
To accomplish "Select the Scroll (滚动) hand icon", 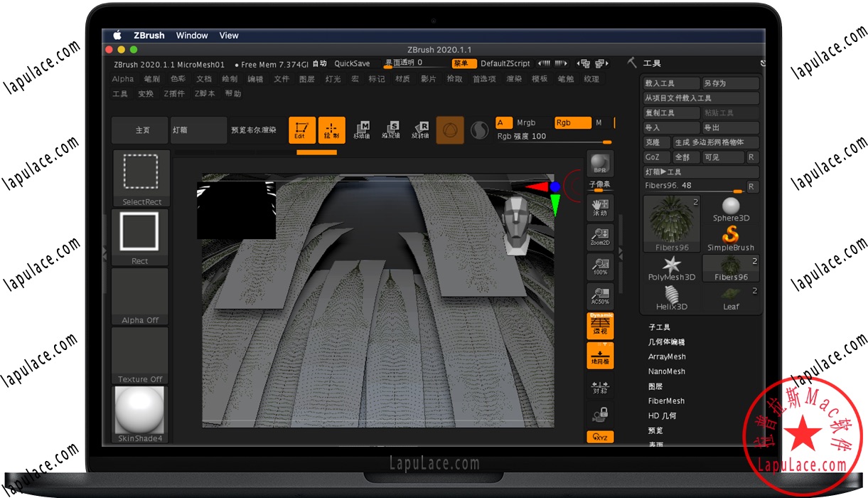I will pyautogui.click(x=600, y=206).
